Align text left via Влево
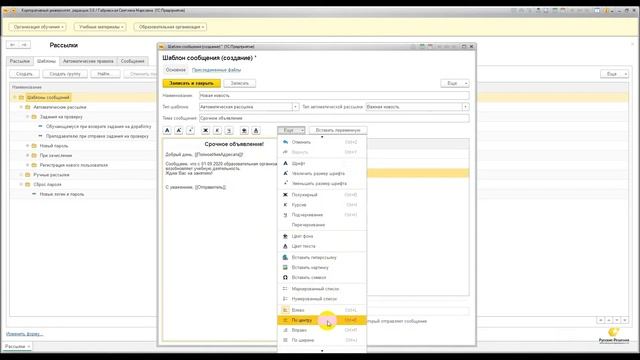Screen dimensions: 640x360 click(x=322, y=310)
